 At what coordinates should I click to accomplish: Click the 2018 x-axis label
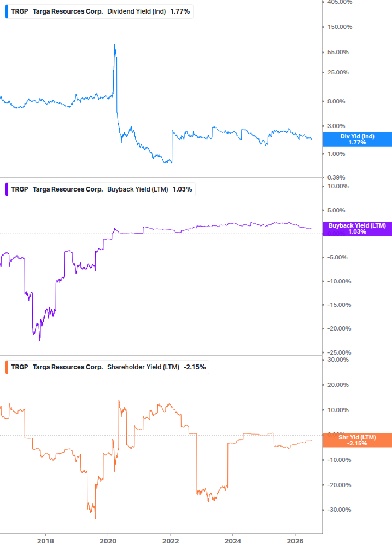pyautogui.click(x=45, y=541)
